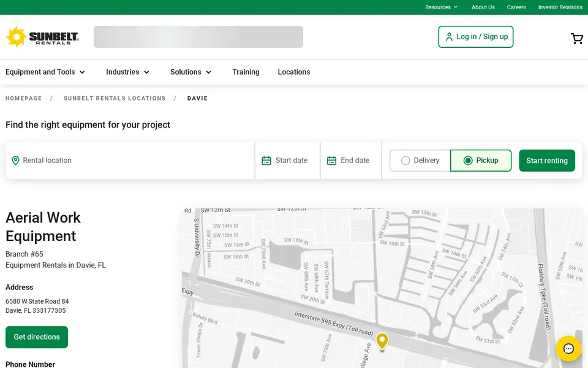Click the '6580 W State Road 84' address

(x=37, y=302)
